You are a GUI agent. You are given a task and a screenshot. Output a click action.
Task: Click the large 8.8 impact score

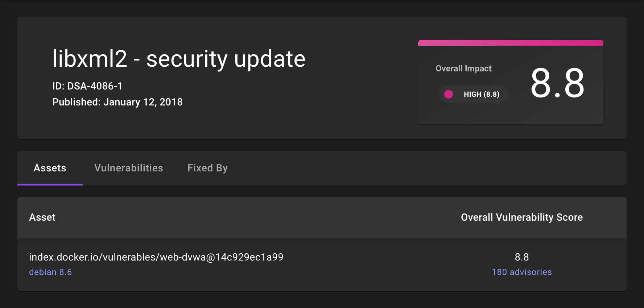coord(558,84)
